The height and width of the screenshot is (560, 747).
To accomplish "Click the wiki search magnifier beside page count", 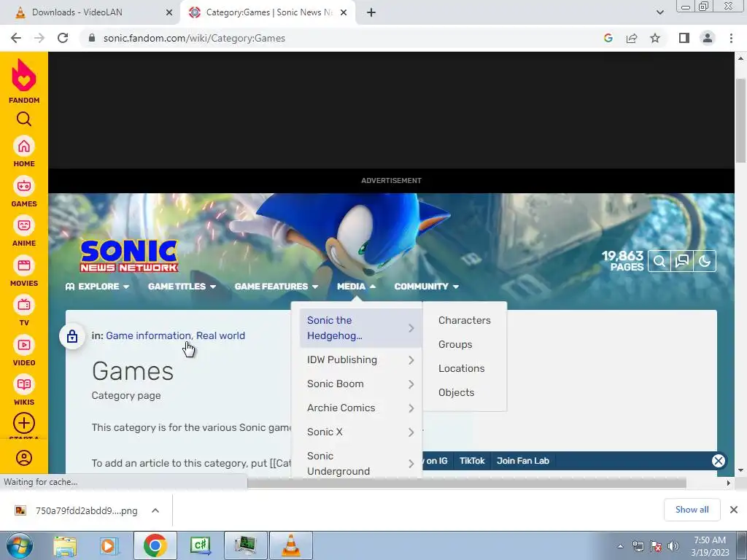I will (659, 261).
